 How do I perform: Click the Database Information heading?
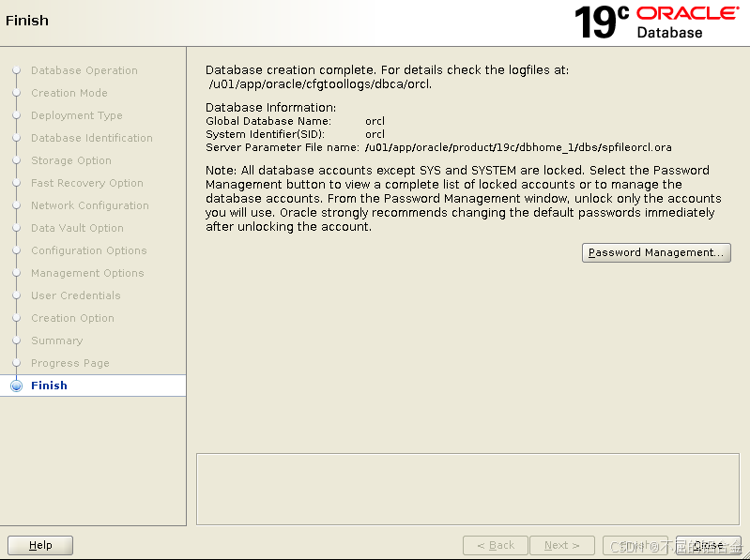[270, 108]
